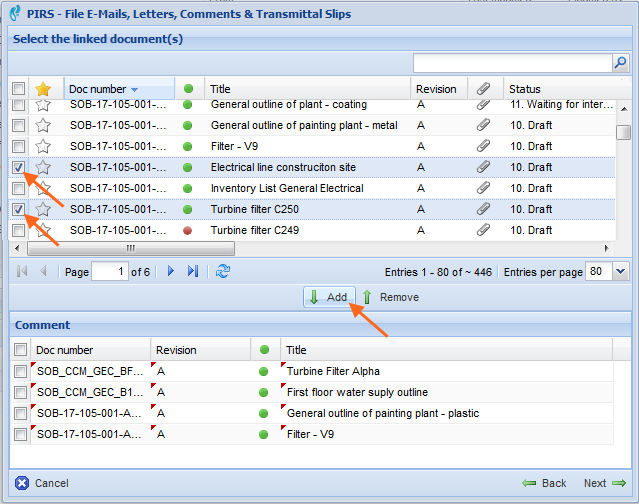This screenshot has height=504, width=639.
Task: Uncheck Electrical line construciton site row
Action: click(x=18, y=167)
